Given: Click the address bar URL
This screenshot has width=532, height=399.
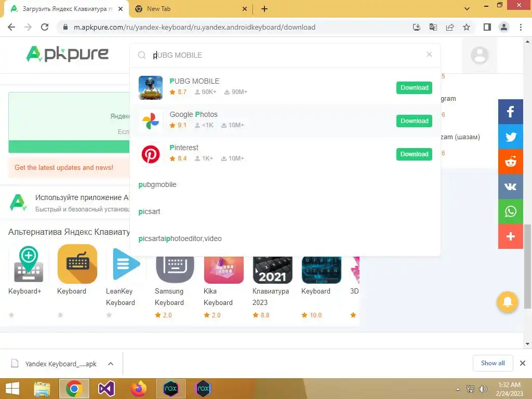Looking at the screenshot, I should (194, 27).
